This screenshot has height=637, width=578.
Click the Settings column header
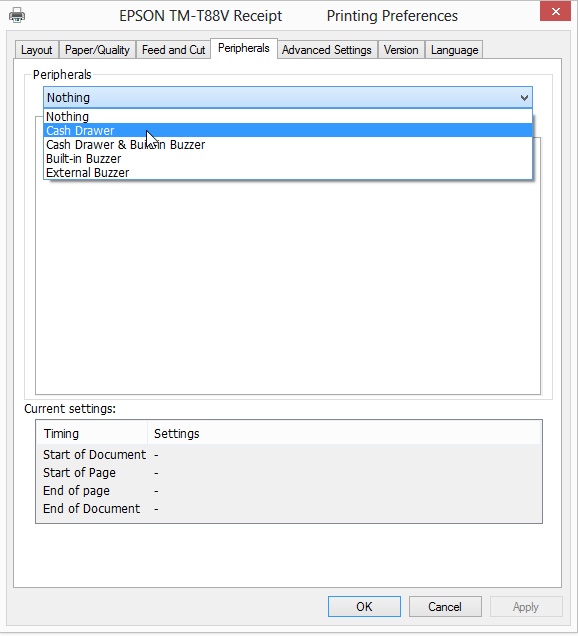pos(344,433)
